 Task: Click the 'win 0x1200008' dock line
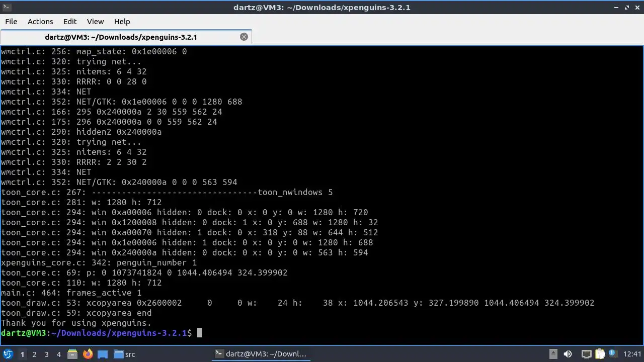pyautogui.click(x=189, y=222)
